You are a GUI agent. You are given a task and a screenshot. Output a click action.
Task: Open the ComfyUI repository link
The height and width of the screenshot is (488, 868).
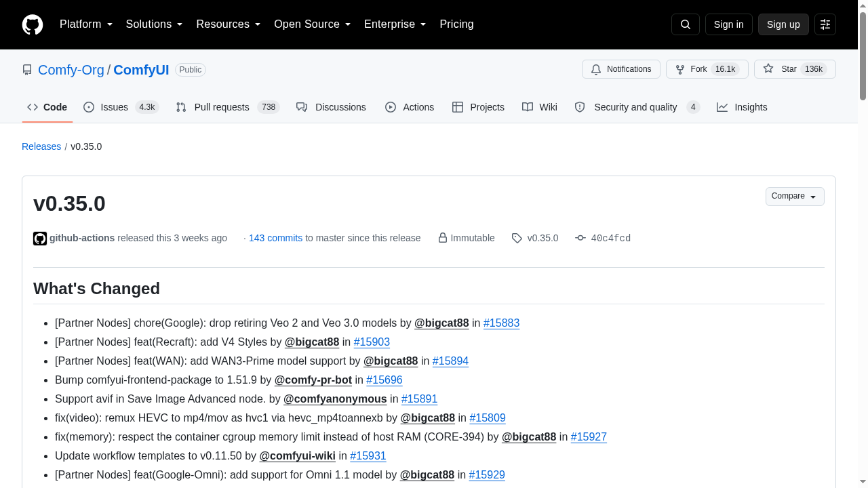(x=141, y=70)
